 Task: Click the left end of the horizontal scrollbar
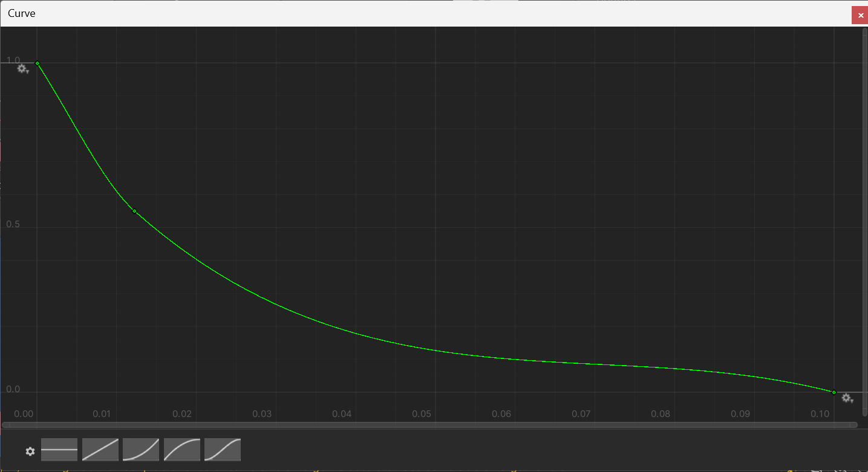tap(6, 425)
